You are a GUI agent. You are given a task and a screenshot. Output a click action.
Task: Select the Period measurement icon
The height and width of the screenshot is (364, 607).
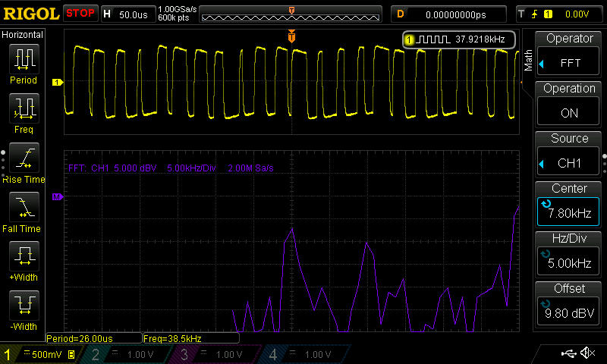(x=24, y=64)
